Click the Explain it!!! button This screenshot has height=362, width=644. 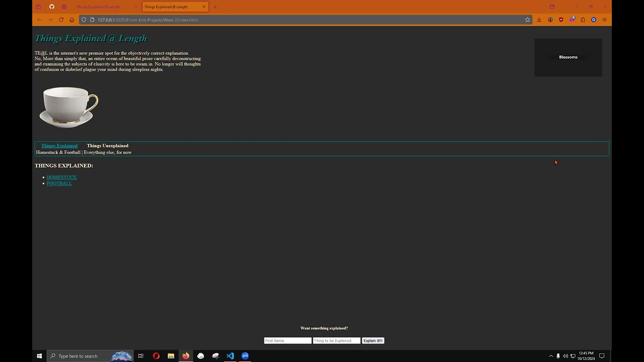tap(373, 341)
